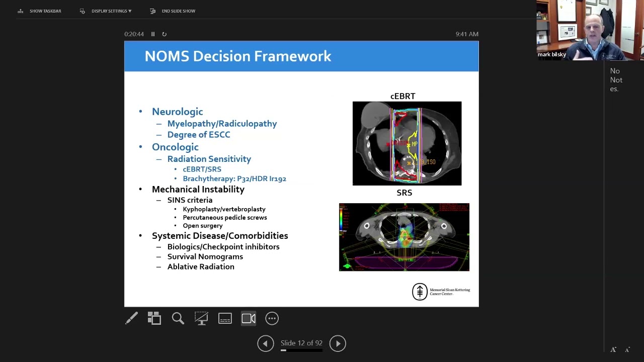
Task: Click Systemic Disease/Comorbidities heading
Action: [x=220, y=236]
